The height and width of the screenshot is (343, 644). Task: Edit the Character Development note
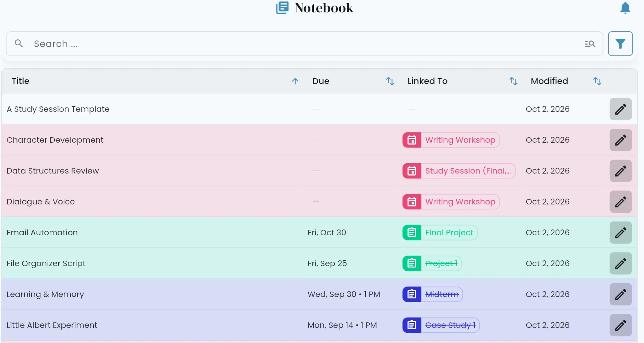620,140
